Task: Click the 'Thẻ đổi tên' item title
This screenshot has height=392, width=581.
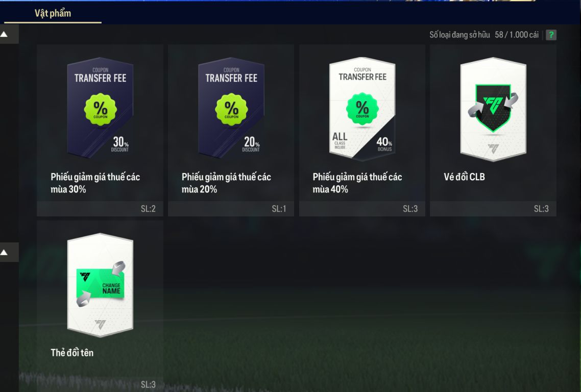Action: click(72, 353)
